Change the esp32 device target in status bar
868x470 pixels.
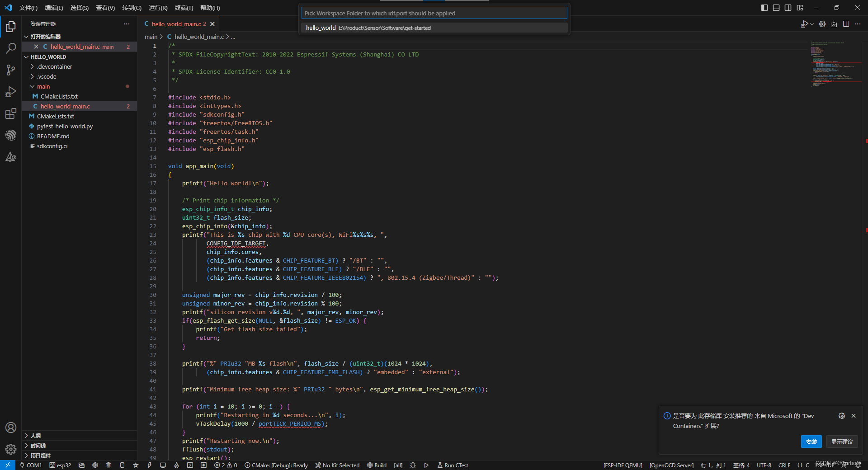pyautogui.click(x=60, y=465)
